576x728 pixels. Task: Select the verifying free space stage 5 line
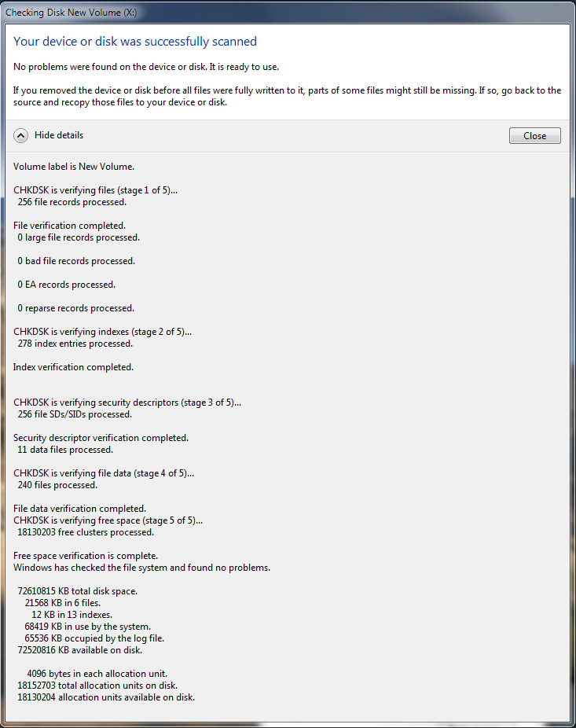click(108, 520)
